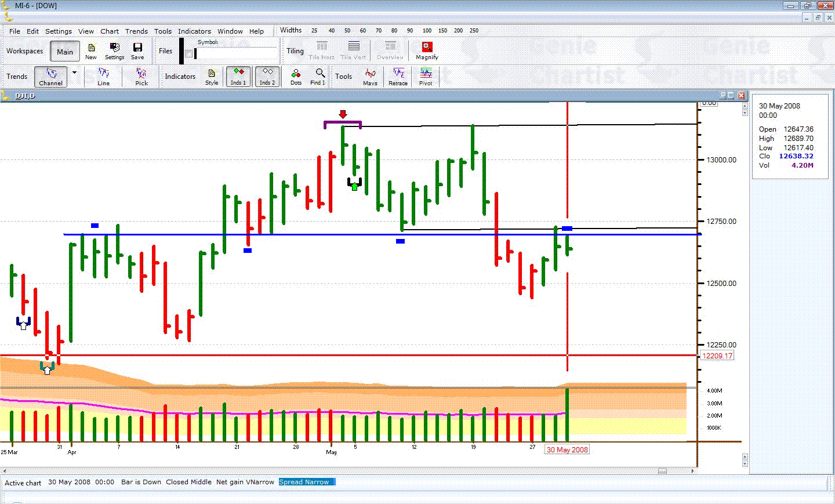Image resolution: width=835 pixels, height=504 pixels.
Task: Select the Pick trend tool
Action: [141, 77]
